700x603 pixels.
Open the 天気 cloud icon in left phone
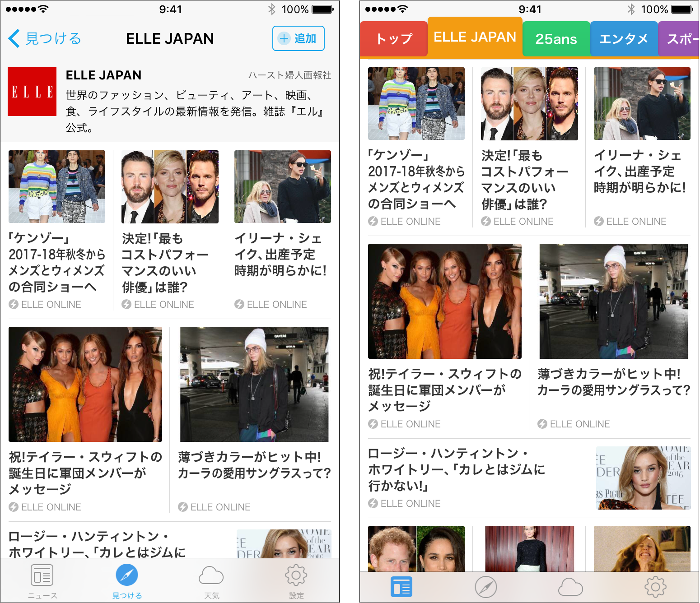(x=211, y=575)
